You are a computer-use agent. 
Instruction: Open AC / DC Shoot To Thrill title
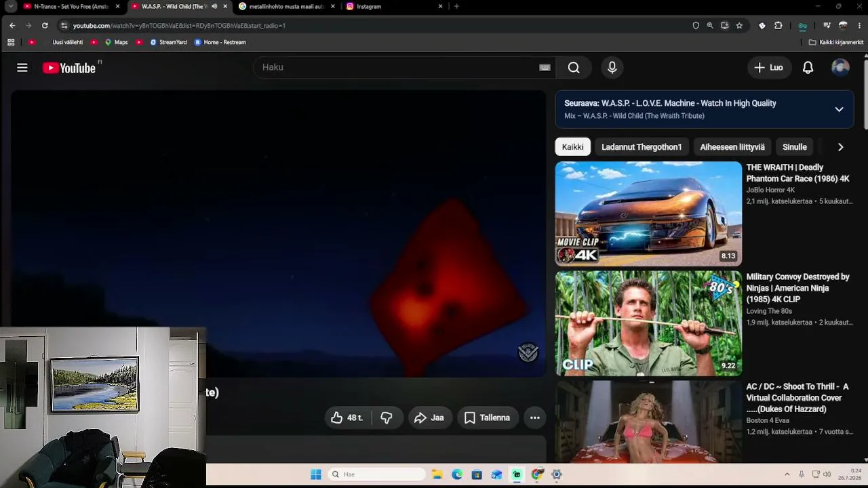tap(797, 398)
